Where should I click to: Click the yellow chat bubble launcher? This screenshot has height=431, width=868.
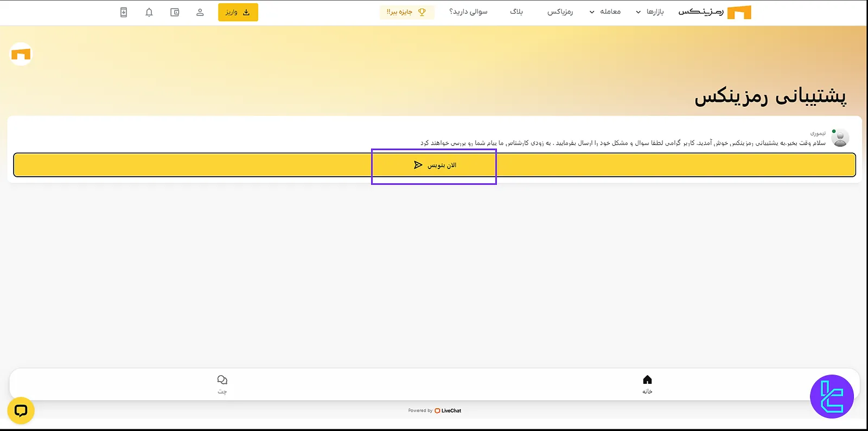pos(21,410)
